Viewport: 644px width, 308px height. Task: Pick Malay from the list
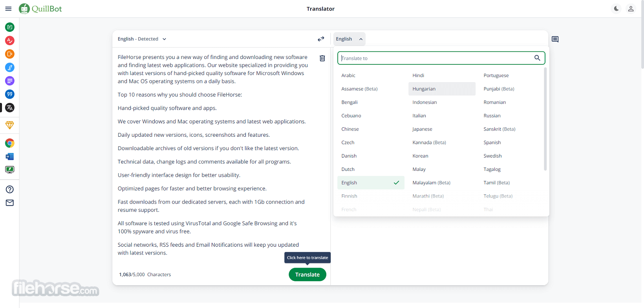click(442, 169)
